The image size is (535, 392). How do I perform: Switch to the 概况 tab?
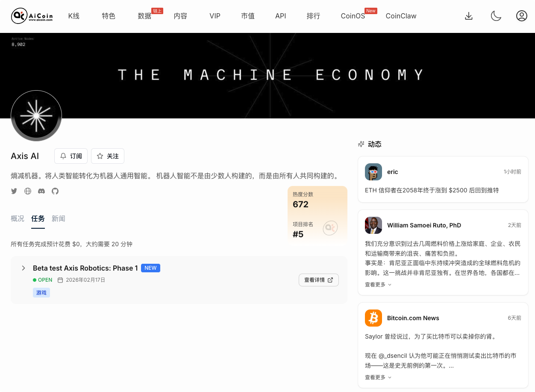click(x=18, y=218)
